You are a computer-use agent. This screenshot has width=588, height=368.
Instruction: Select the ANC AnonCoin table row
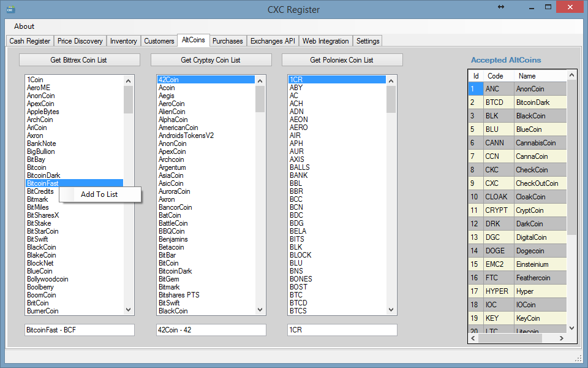click(518, 89)
